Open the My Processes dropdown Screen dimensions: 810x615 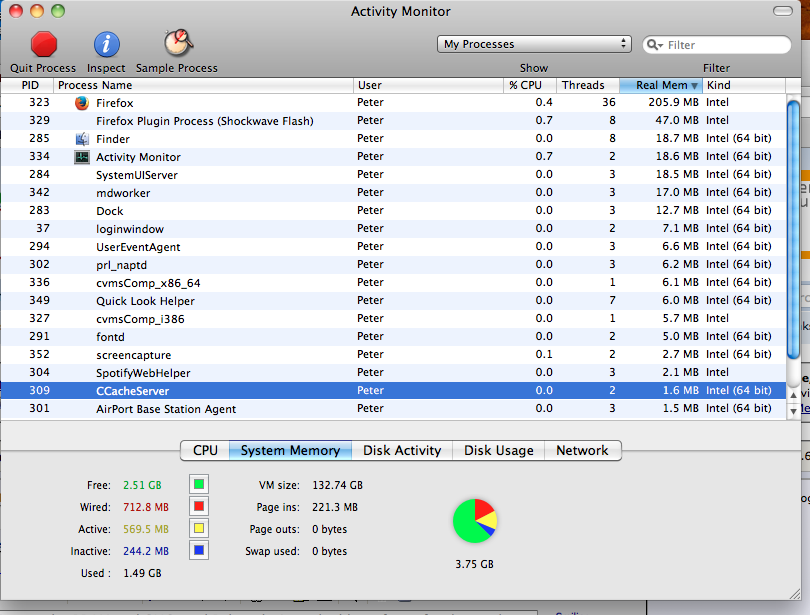point(534,44)
